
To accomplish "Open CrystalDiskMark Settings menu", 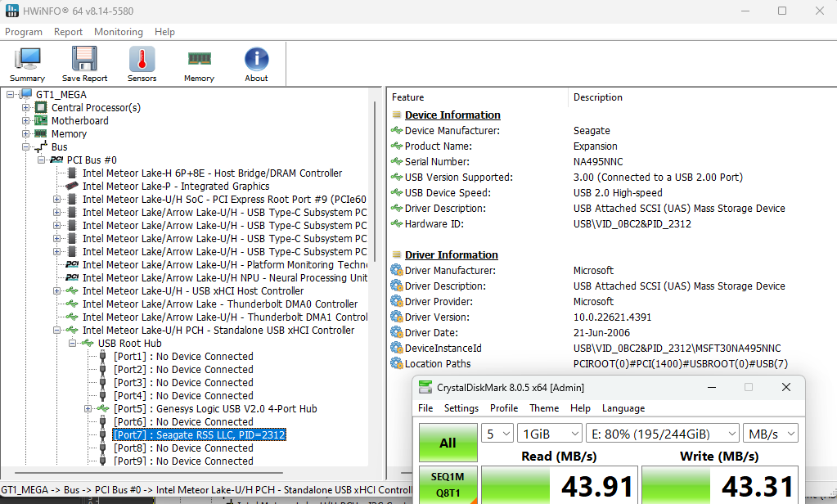I will (461, 408).
